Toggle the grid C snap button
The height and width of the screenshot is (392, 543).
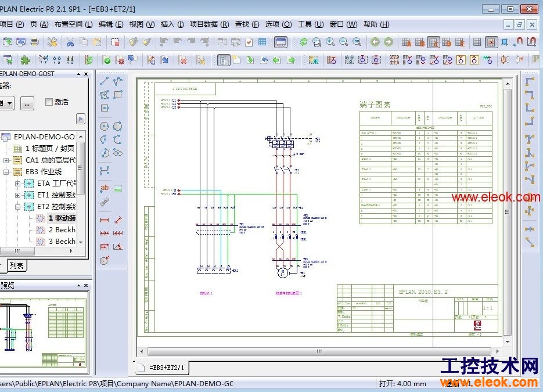433,42
